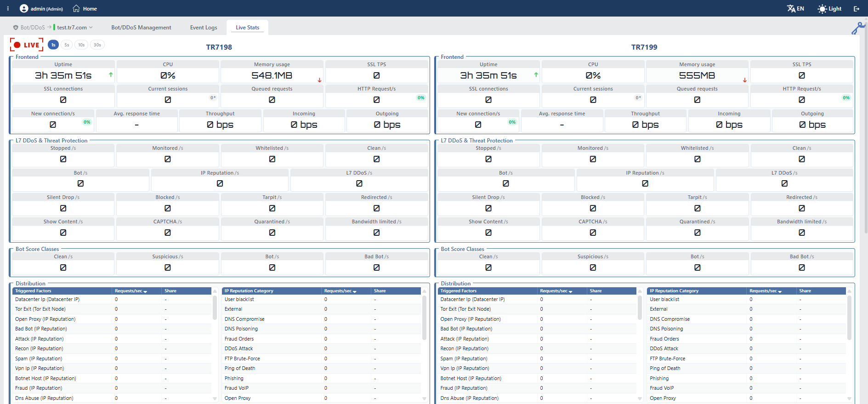Click the Home house icon
868x404 pixels.
[76, 8]
